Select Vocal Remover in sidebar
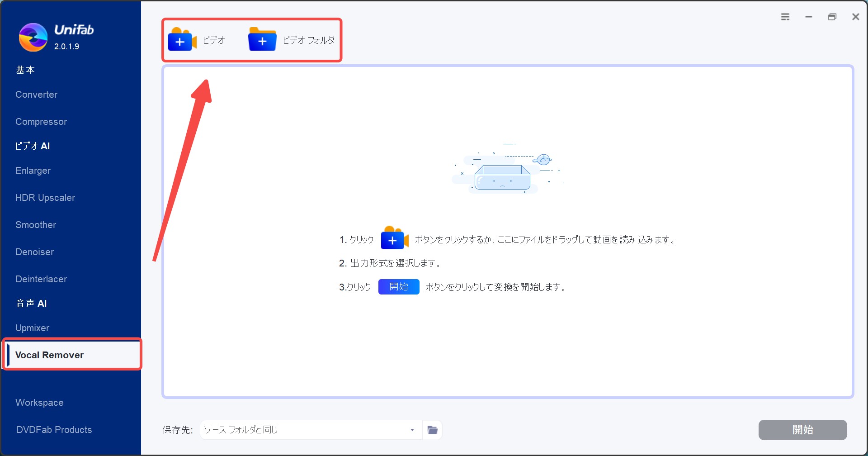 pos(72,355)
